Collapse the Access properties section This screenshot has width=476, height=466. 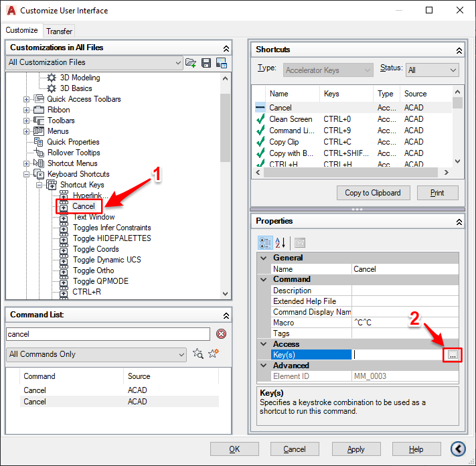264,344
